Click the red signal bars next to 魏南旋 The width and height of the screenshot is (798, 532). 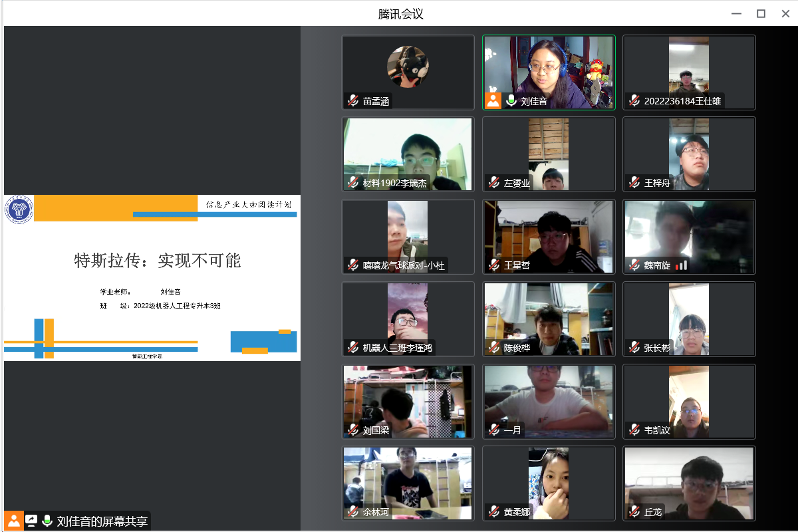681,265
